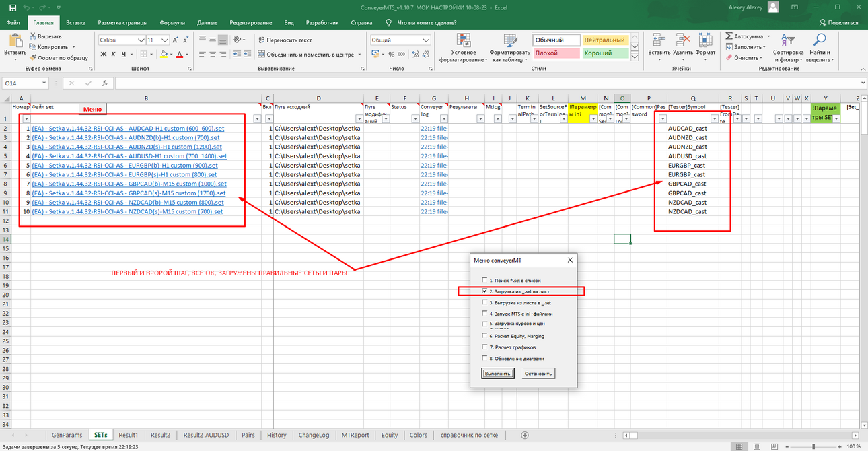Open the AUDCAD-H1 custom (600_600).set link

(128, 128)
